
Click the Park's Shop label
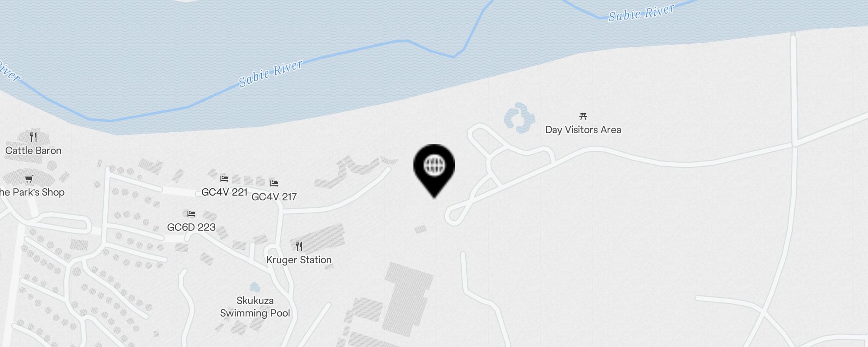tap(32, 192)
